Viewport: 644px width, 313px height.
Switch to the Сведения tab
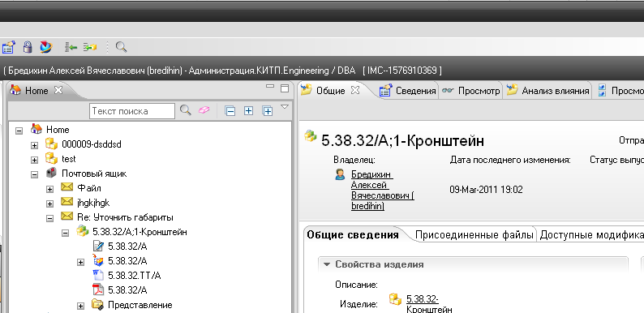415,91
